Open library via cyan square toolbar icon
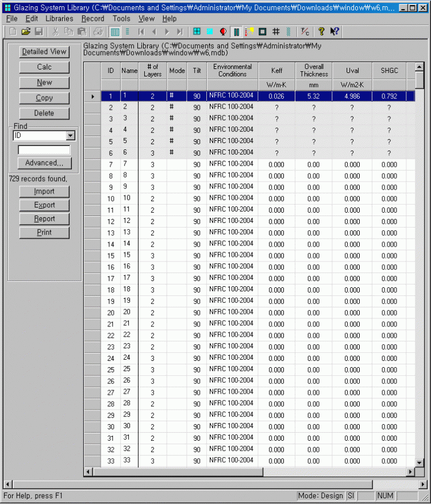 click(210, 32)
